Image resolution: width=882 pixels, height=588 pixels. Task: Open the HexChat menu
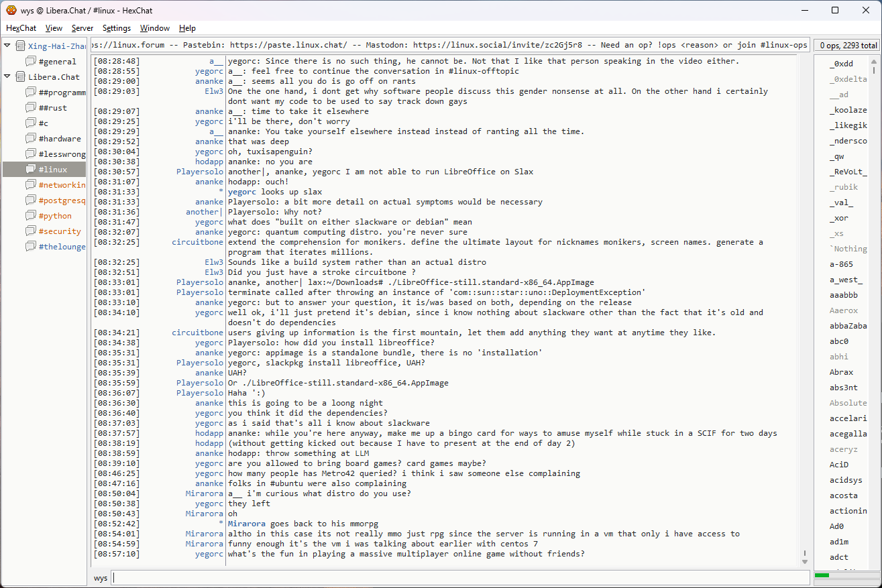tap(21, 28)
